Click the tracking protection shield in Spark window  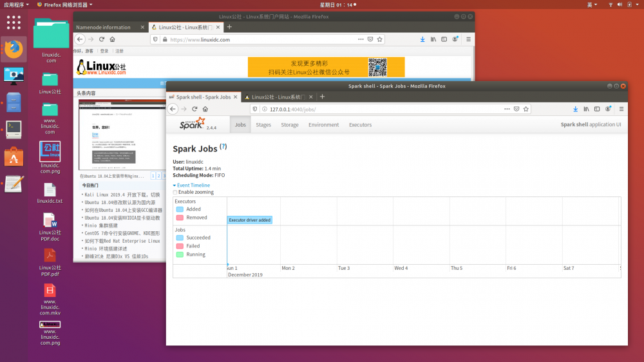(255, 110)
